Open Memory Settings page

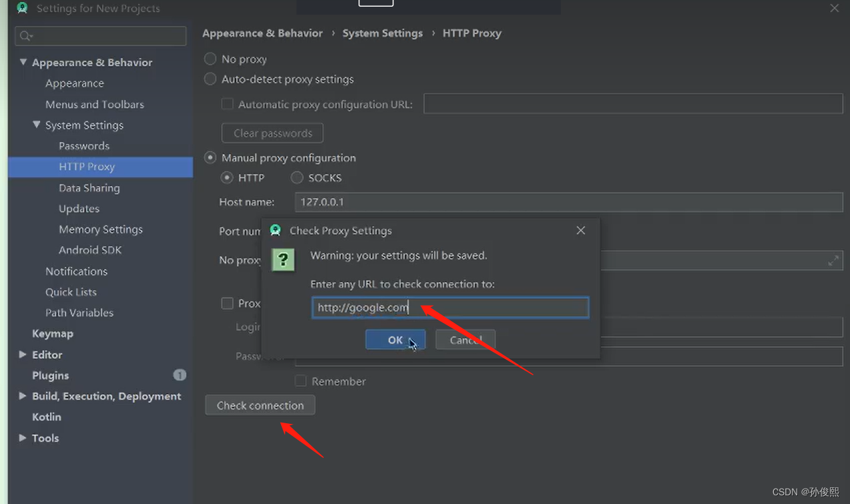[x=101, y=229]
